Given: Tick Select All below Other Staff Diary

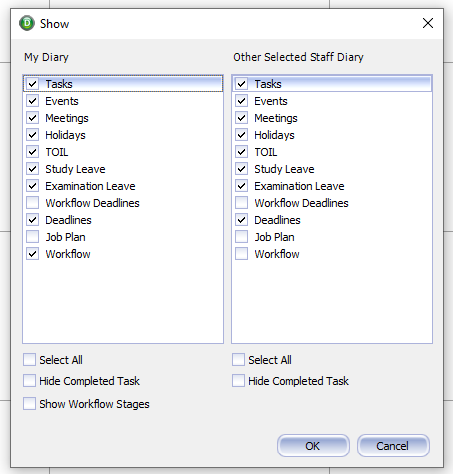Looking at the screenshot, I should [238, 360].
